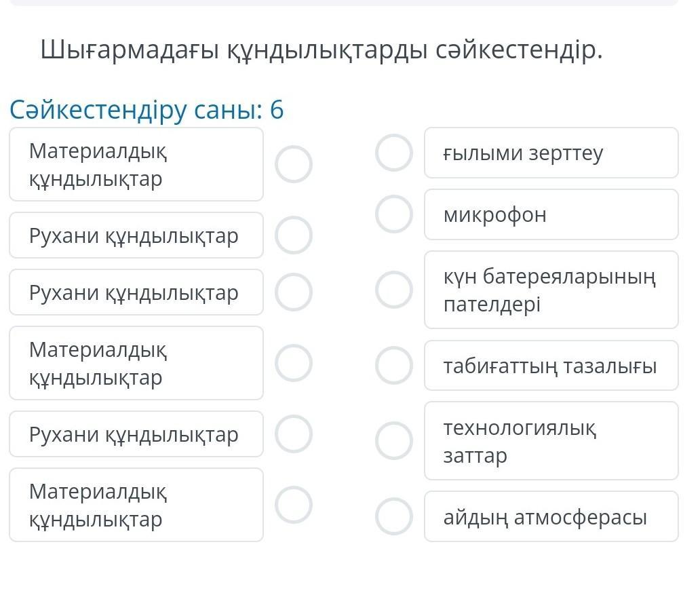This screenshot has width=700, height=612.
Task: Click the технологиялық заттар answer box
Action: click(x=551, y=441)
